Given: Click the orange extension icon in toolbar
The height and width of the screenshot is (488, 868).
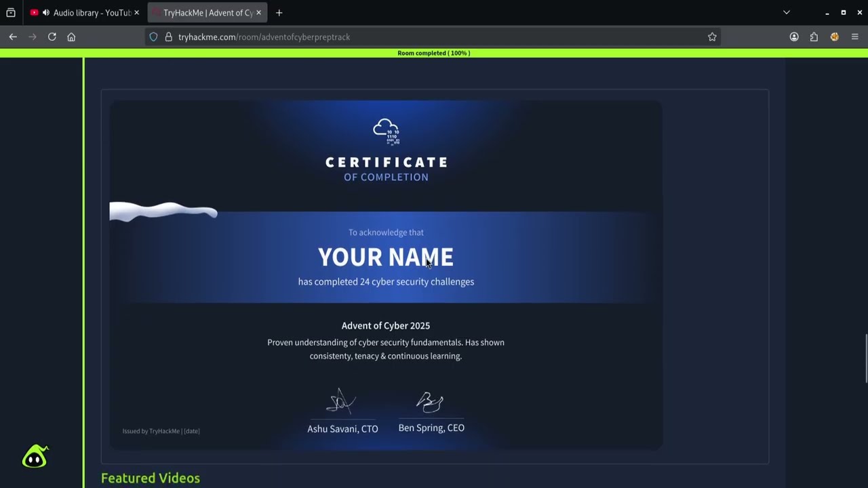Looking at the screenshot, I should (835, 37).
